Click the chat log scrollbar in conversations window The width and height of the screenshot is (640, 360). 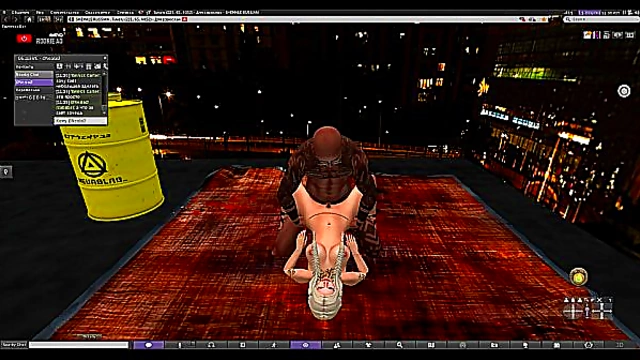click(104, 93)
